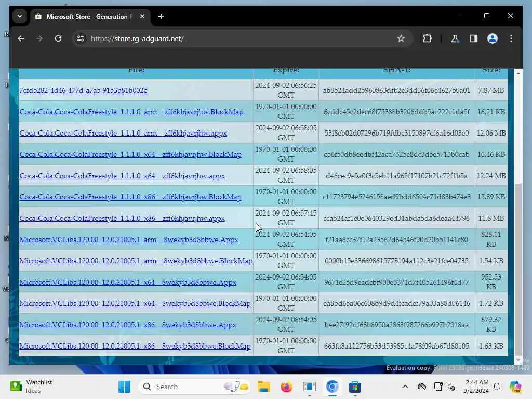Click the vertical scrollbar thumb
Screen dimensions: 532x399
click(x=518, y=269)
